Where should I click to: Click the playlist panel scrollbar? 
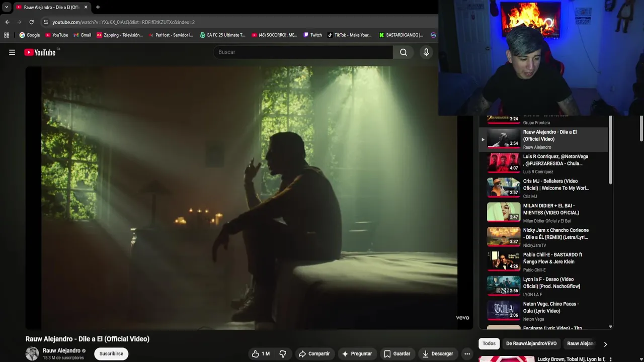610,150
